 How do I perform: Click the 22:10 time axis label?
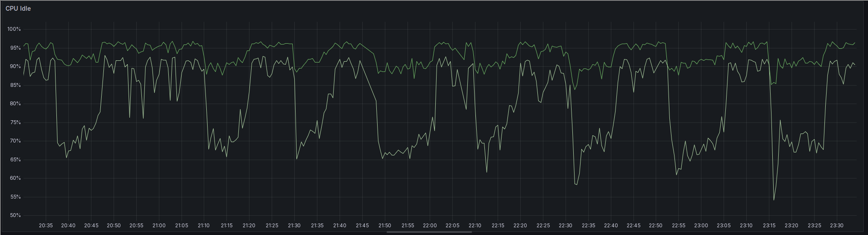click(475, 226)
